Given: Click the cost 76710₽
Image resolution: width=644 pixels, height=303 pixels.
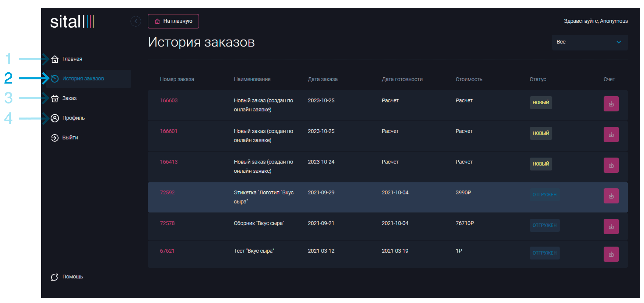Looking at the screenshot, I should click(465, 223).
